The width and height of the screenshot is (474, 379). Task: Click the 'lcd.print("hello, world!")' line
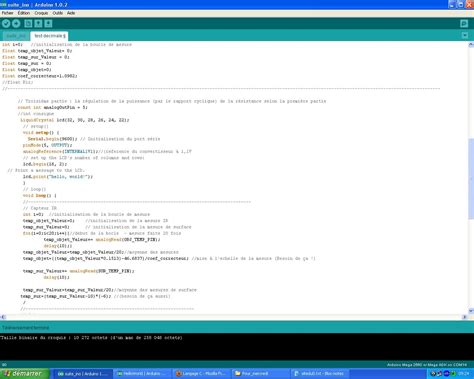[58, 177]
